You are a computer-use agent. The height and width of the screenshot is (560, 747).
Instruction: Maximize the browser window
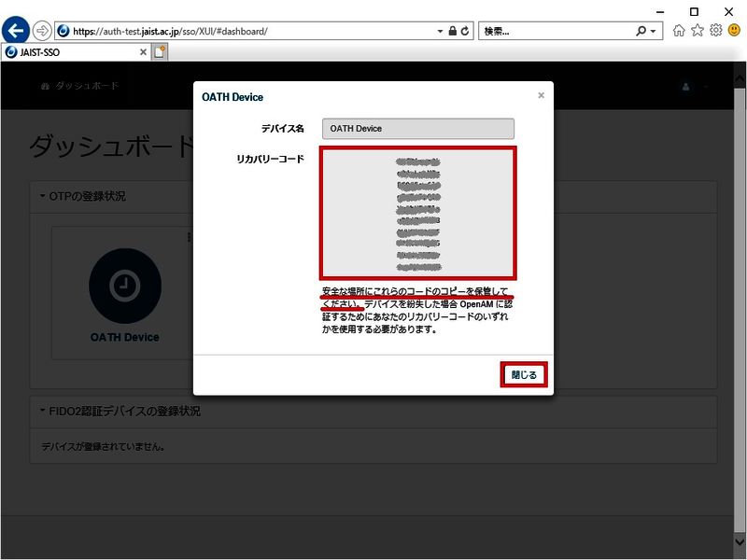(694, 12)
